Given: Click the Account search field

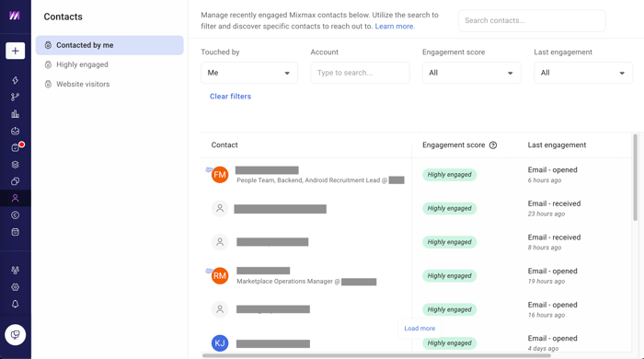Looking at the screenshot, I should pos(360,73).
